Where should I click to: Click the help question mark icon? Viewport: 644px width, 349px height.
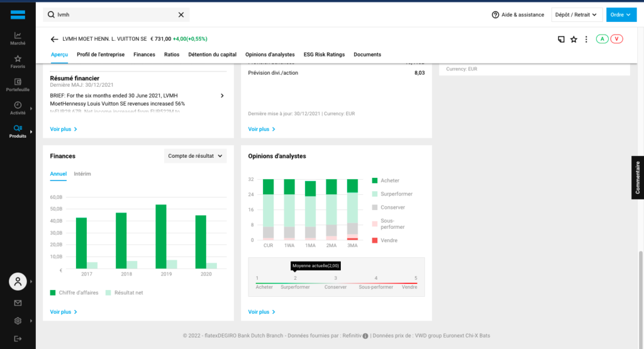pos(496,15)
